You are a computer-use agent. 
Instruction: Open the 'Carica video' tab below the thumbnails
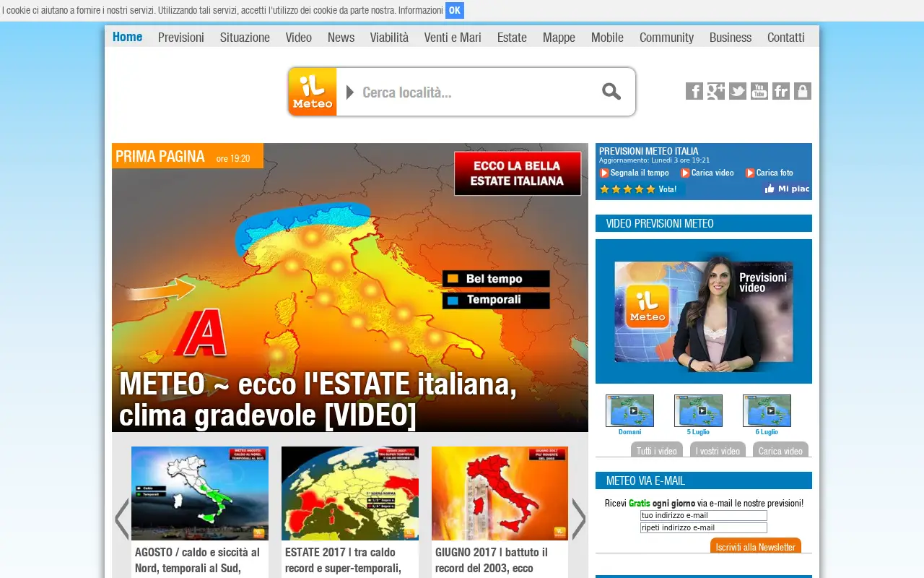click(x=780, y=450)
